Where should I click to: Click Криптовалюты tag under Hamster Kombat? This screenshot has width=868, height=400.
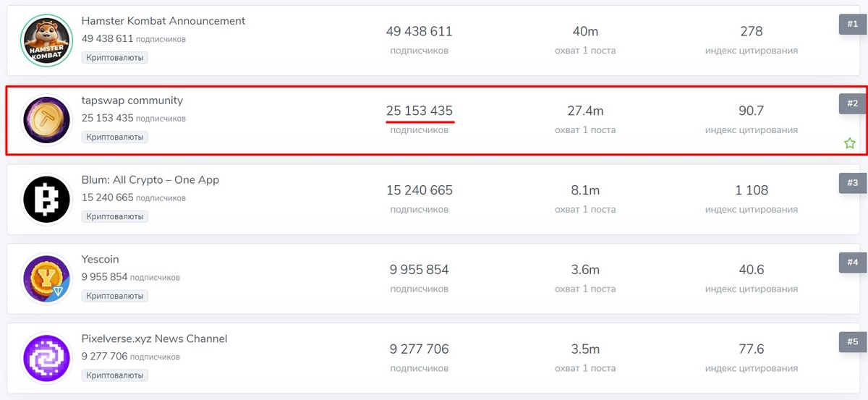pos(115,57)
